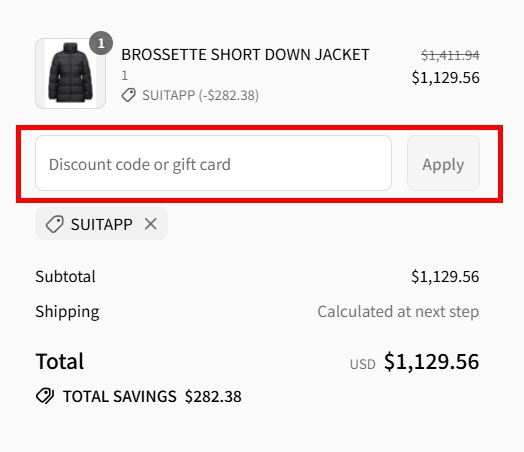524x452 pixels.
Task: Click the Shipping label
Action: (68, 312)
